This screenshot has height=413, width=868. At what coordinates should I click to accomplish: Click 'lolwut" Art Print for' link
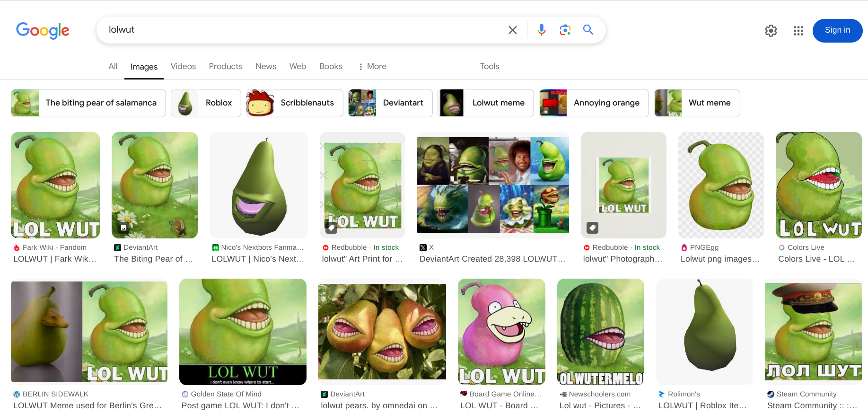362,259
